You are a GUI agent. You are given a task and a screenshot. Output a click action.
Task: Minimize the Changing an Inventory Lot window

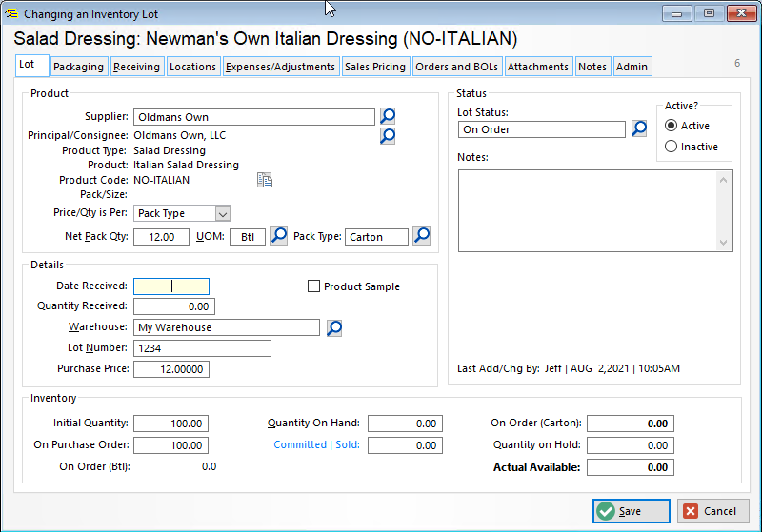(x=676, y=13)
